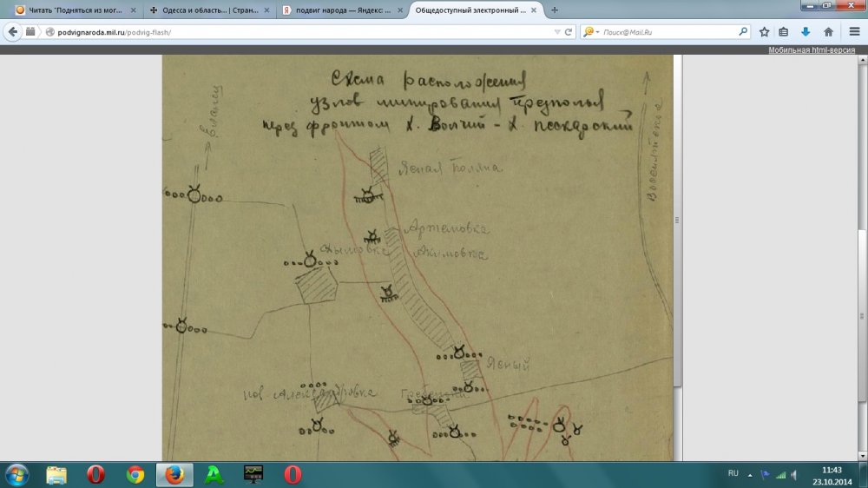Open Google Chrome from the taskbar
This screenshot has height=488, width=868.
135,475
